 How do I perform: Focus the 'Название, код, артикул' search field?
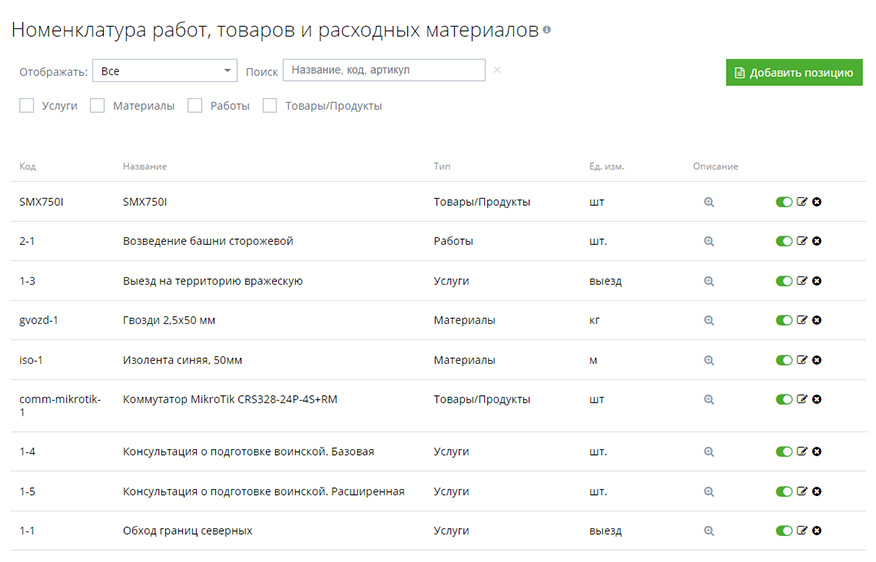384,70
